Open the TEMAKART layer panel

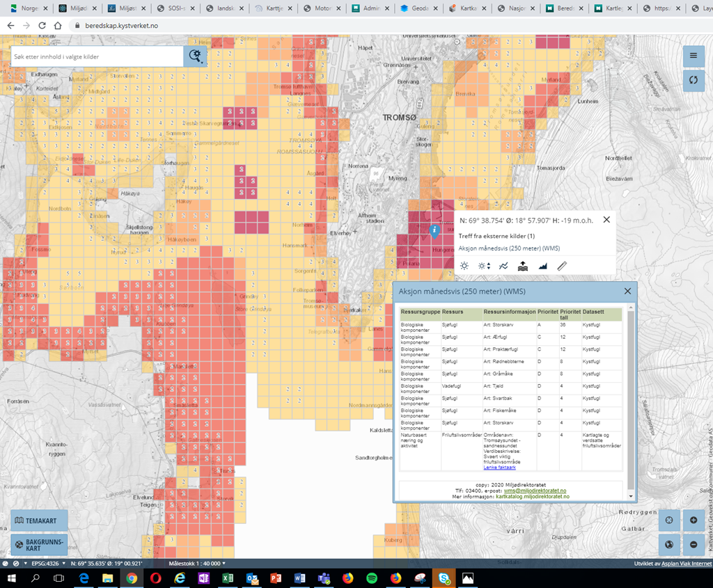tap(39, 521)
